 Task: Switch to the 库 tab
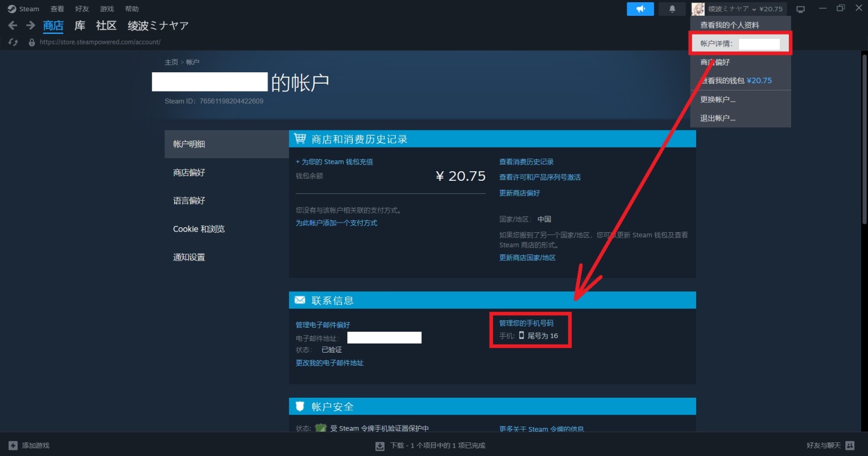pos(80,25)
